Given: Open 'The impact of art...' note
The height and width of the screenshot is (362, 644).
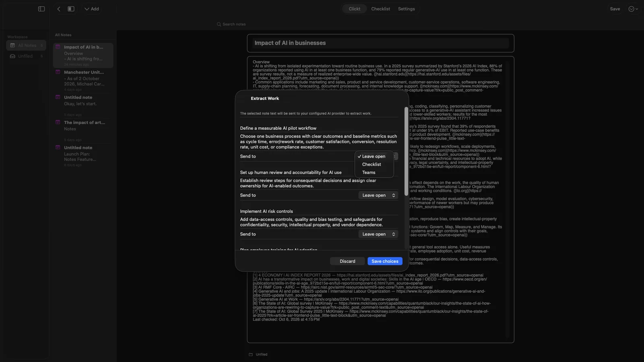Looking at the screenshot, I should coord(83,131).
